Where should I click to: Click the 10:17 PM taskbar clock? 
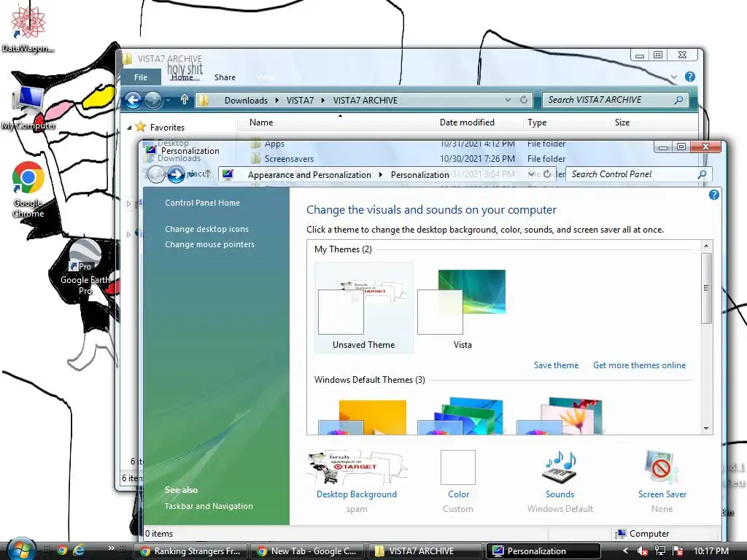pos(711,551)
